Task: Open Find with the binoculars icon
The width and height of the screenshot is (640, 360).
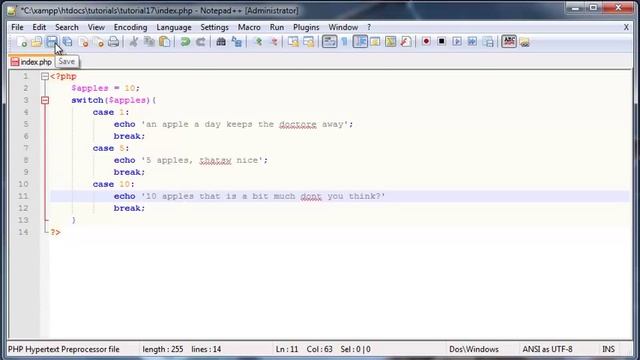Action: (221, 42)
